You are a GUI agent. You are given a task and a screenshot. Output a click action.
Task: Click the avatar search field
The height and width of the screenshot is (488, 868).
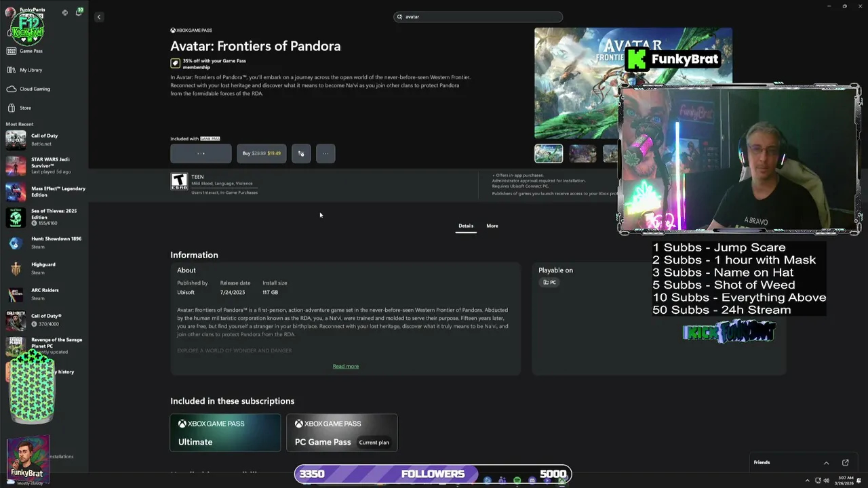[478, 17]
